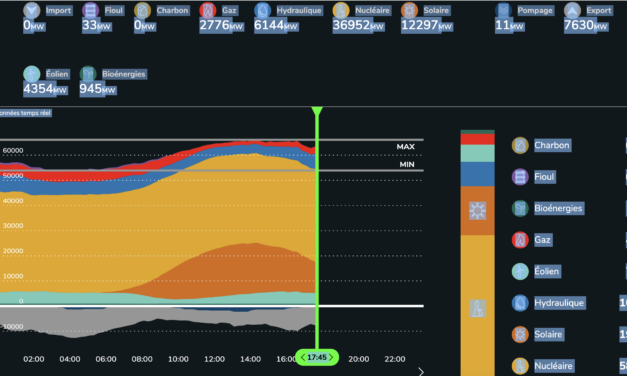Click the 12297 MW Solaire value
The image size is (627, 376).
click(426, 25)
